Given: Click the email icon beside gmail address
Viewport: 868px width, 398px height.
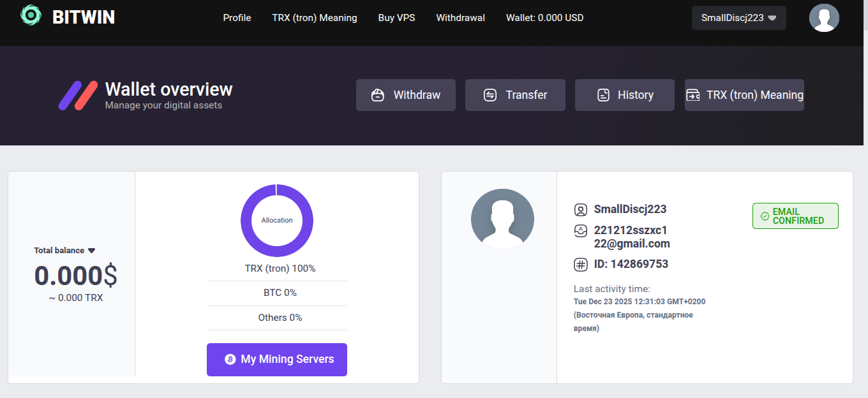Looking at the screenshot, I should point(581,230).
